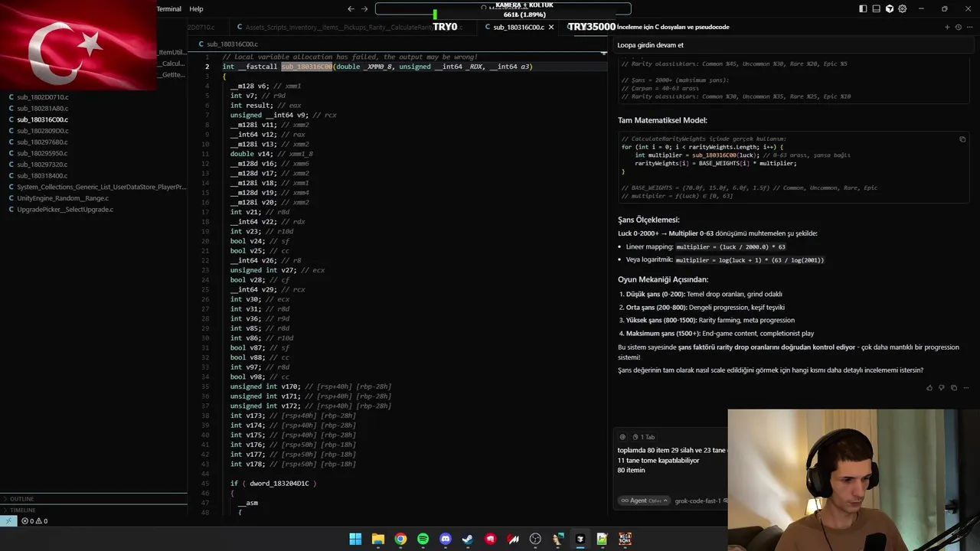Open sub_1802809D0.c in explorer
Image resolution: width=980 pixels, height=551 pixels.
pos(43,131)
